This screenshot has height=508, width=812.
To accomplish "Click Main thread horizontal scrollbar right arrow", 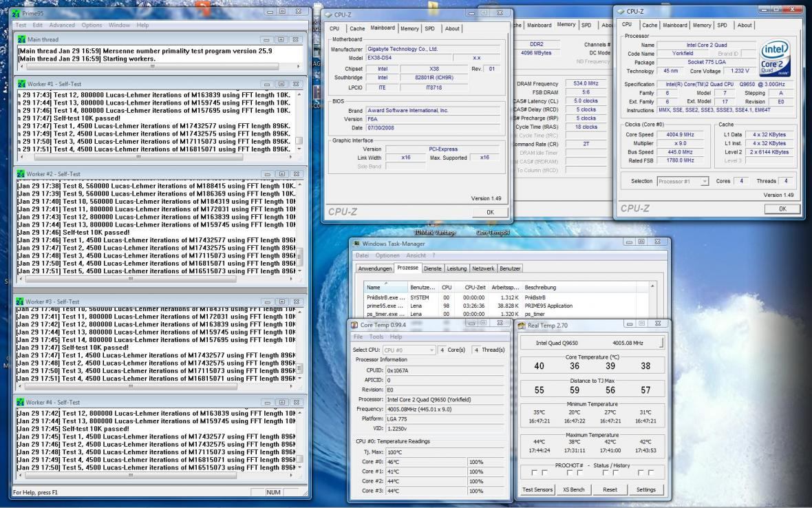I will [x=298, y=67].
